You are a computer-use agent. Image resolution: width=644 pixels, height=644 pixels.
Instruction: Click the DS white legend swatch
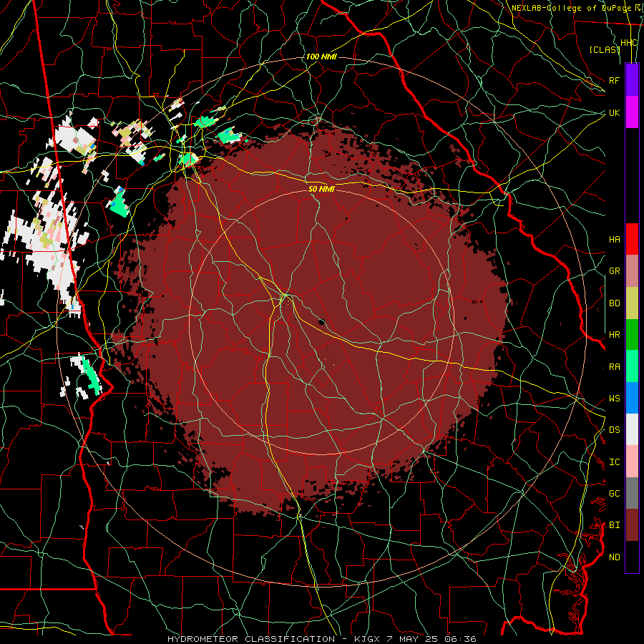[632, 429]
